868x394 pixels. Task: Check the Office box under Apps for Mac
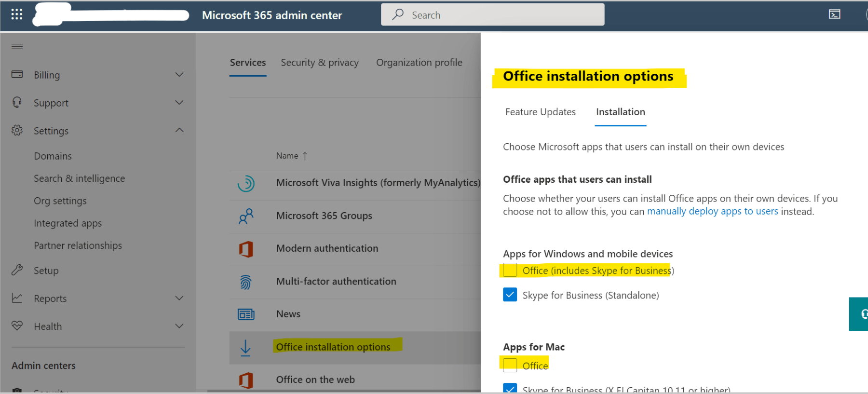pyautogui.click(x=510, y=365)
